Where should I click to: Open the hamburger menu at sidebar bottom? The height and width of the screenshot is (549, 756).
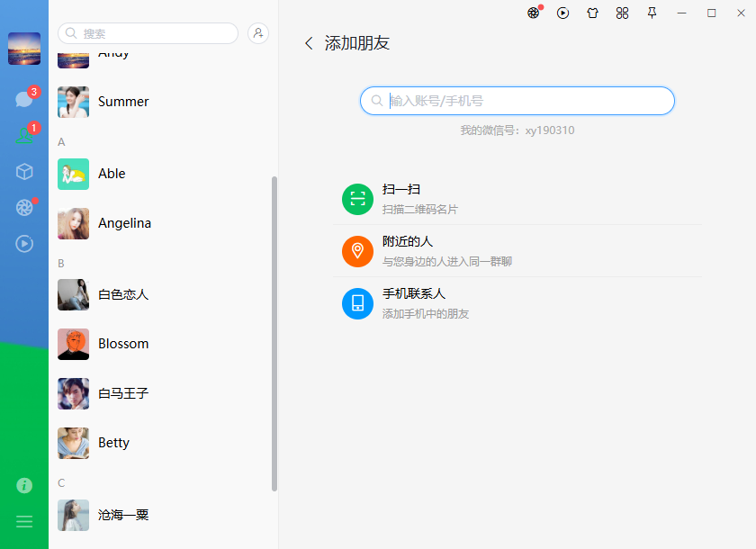point(24,521)
